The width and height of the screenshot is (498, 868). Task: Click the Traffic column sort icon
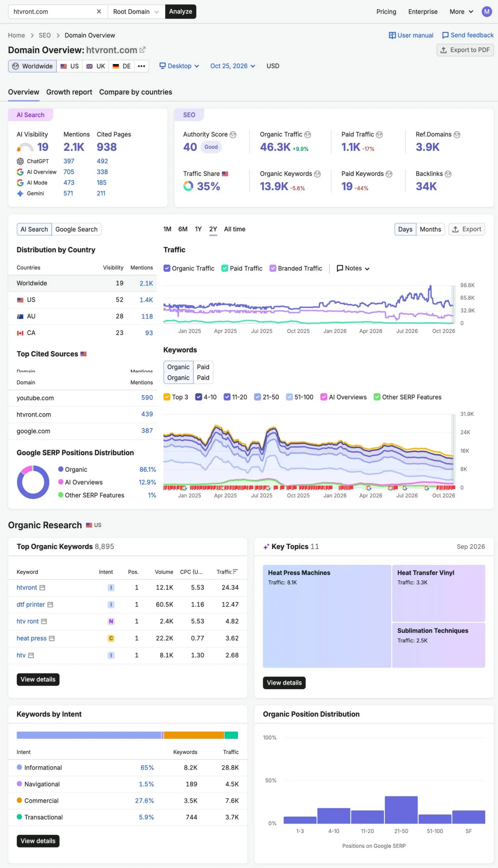pyautogui.click(x=235, y=571)
